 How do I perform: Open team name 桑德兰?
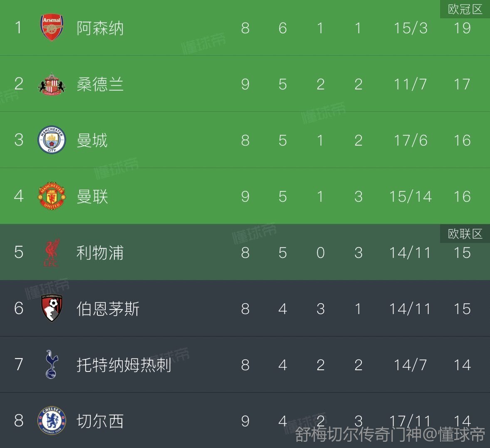100,84
